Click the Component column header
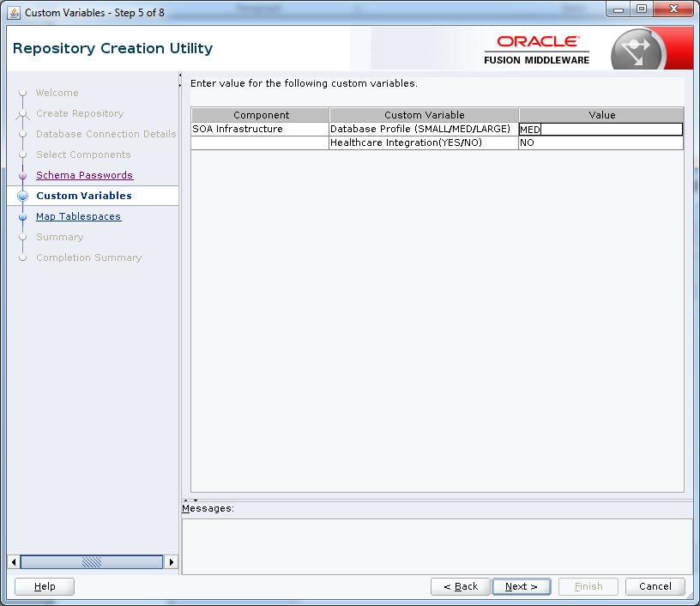The height and width of the screenshot is (606, 700). [x=261, y=115]
